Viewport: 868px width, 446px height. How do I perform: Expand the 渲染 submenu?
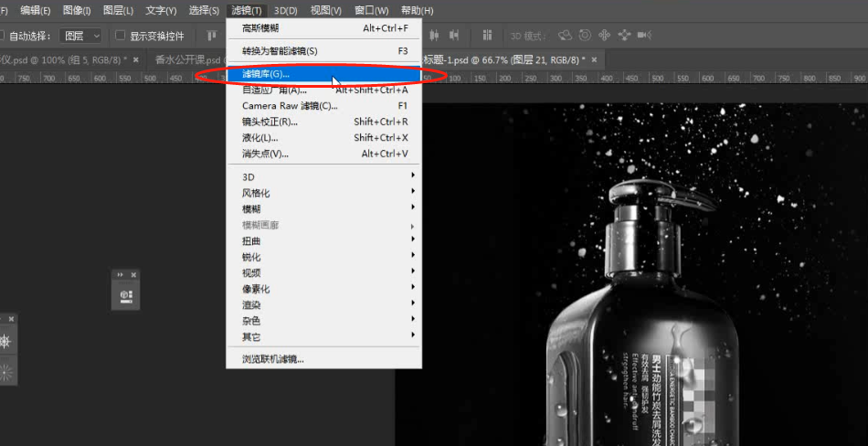[323, 305]
